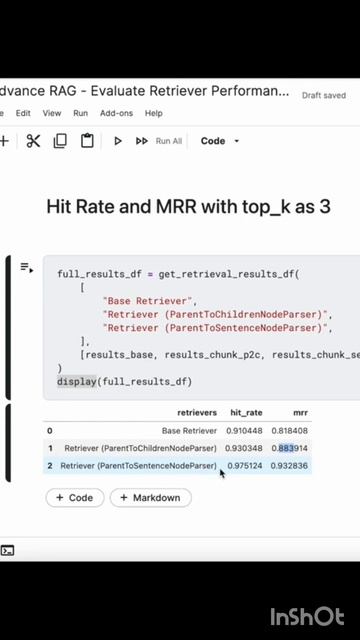Click the Base Retriever table cell
Viewport: 360px width, 640px height.
pyautogui.click(x=189, y=431)
